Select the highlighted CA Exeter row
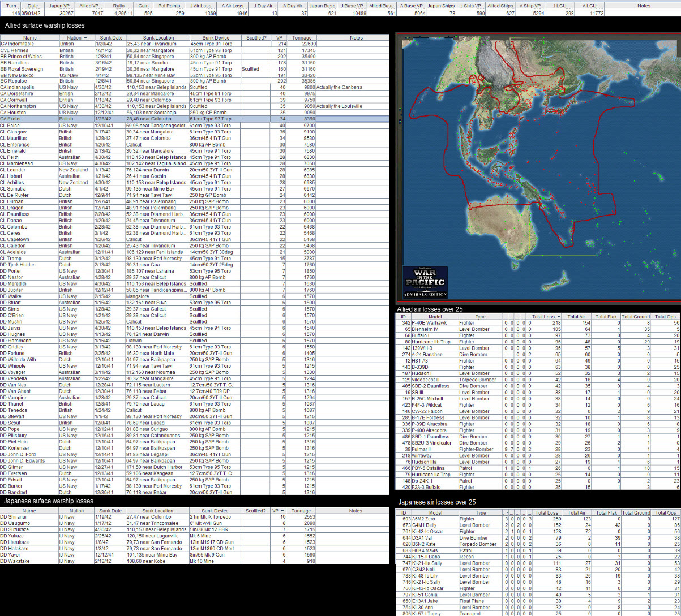Image resolution: width=681 pixels, height=616 pixels. coord(194,119)
